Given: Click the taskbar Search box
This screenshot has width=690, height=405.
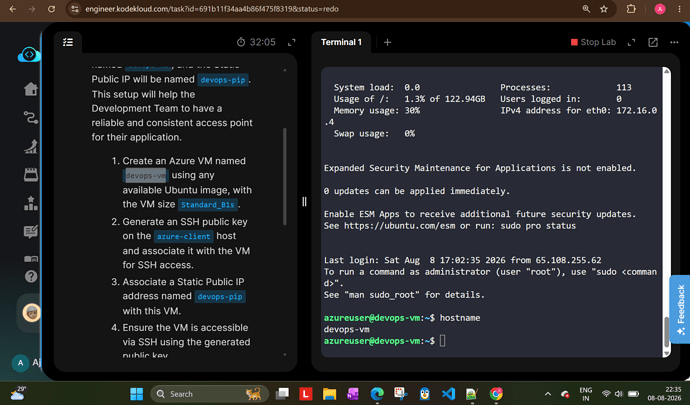Looking at the screenshot, I should click(209, 394).
